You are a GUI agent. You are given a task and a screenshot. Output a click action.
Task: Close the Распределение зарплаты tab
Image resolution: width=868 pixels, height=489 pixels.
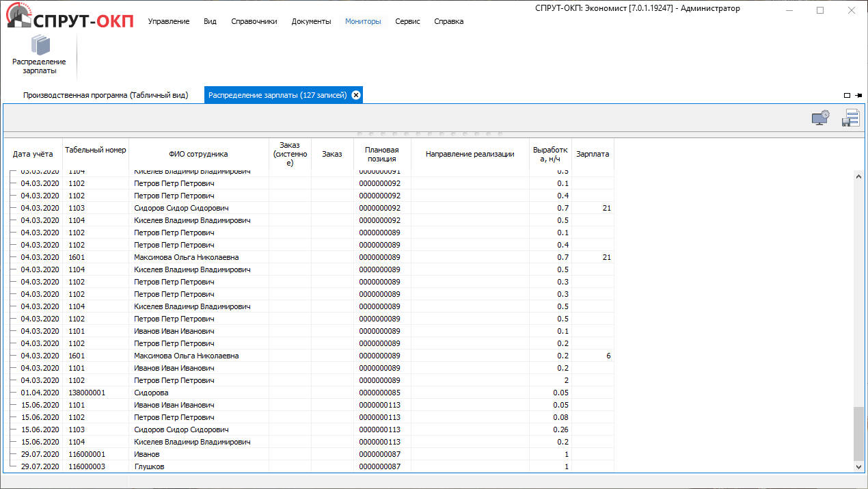pos(355,95)
